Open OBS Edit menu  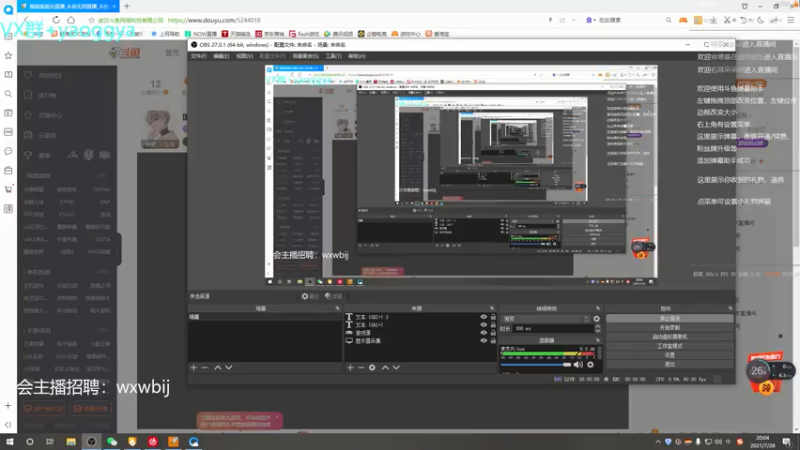click(221, 56)
